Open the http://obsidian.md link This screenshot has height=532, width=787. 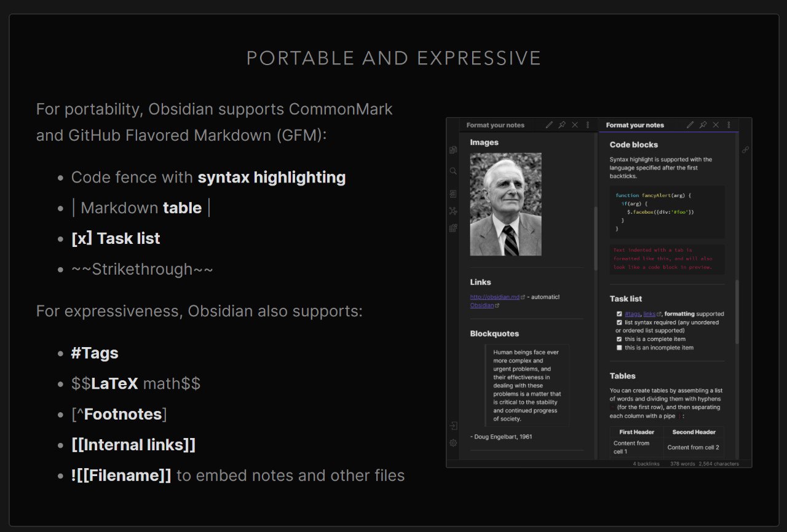tap(495, 297)
